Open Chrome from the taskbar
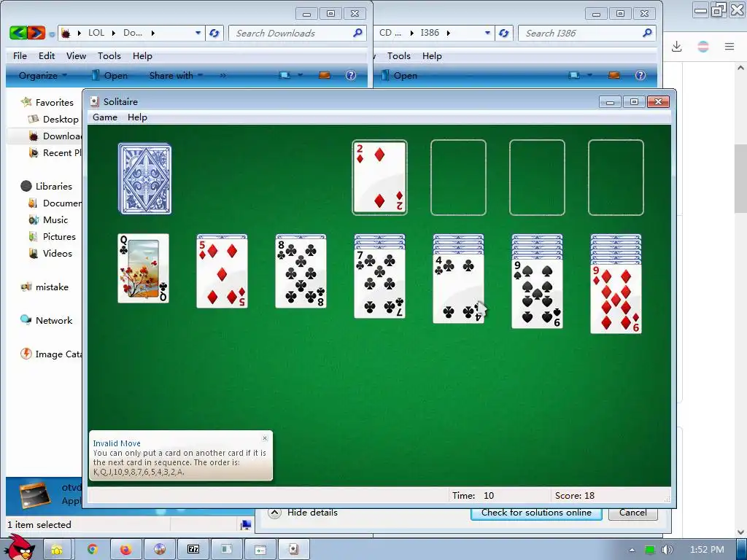 (x=93, y=550)
